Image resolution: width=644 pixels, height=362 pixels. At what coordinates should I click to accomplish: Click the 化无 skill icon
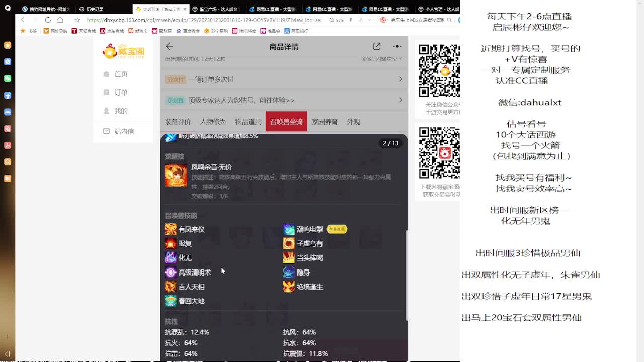[x=171, y=258]
